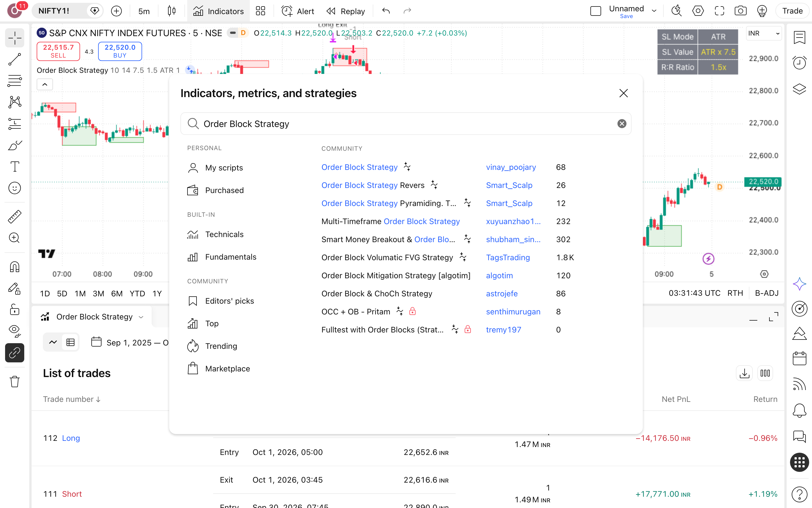Click the candlestick chart type icon
The width and height of the screenshot is (812, 508).
[x=171, y=11]
